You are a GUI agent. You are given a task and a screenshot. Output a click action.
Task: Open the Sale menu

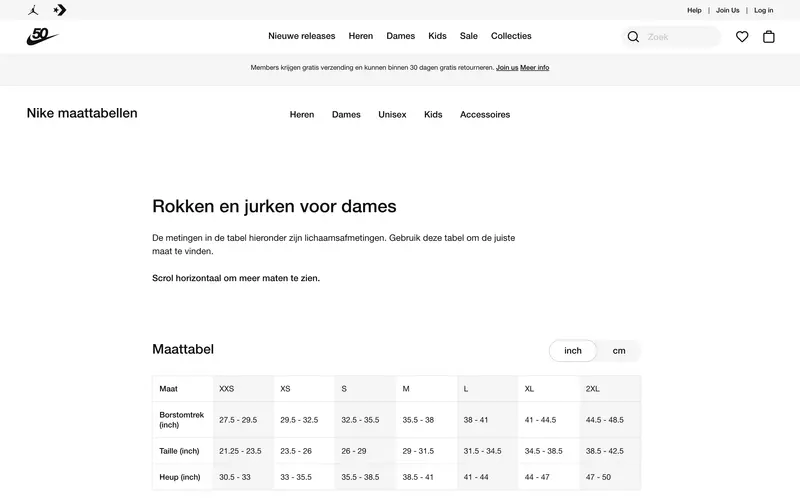(468, 36)
